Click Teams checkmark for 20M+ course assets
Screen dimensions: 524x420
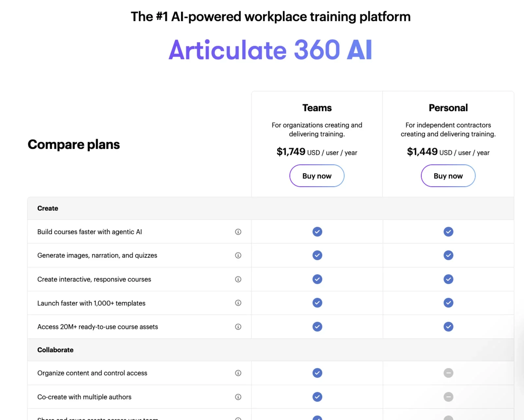(x=317, y=327)
